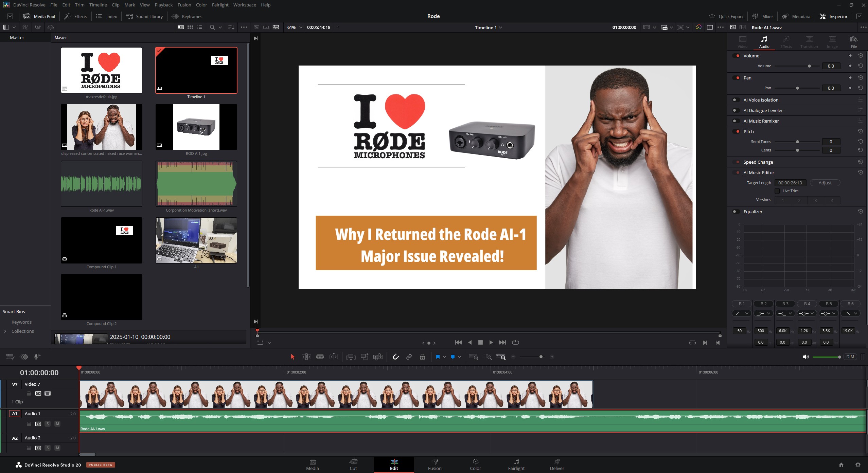Mute the Audio 1 track
Image resolution: width=868 pixels, height=473 pixels.
tap(57, 424)
